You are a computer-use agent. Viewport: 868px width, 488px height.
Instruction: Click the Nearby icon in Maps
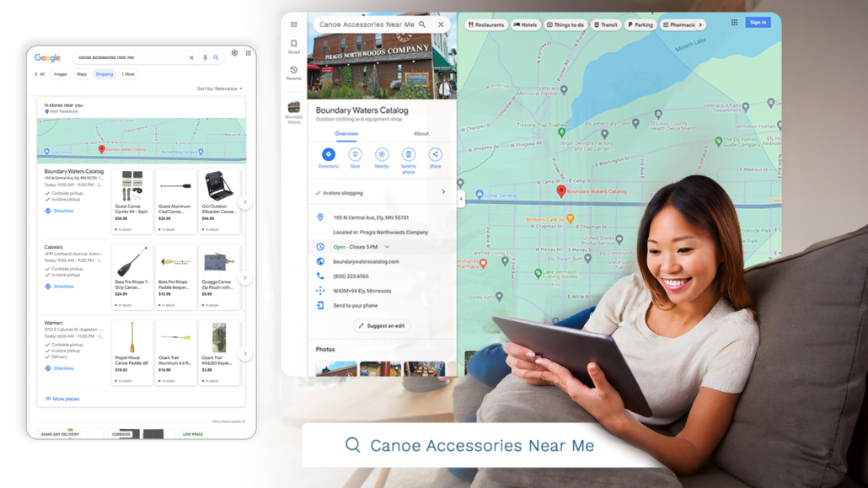[x=382, y=154]
